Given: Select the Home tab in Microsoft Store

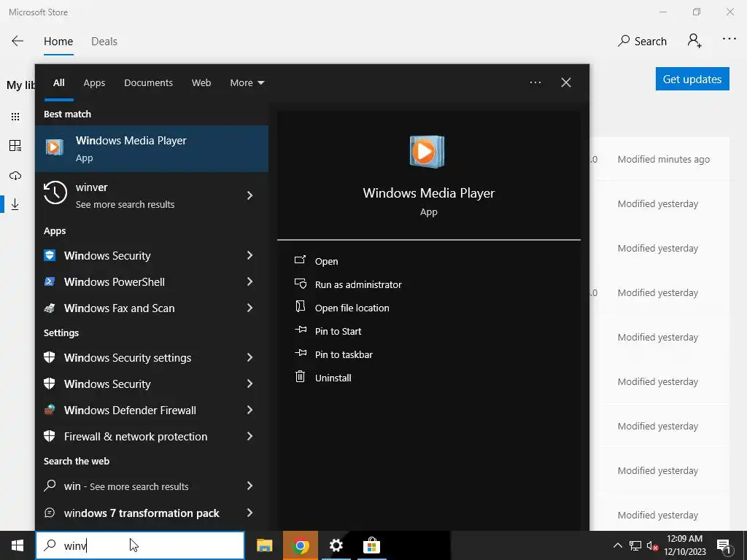Looking at the screenshot, I should 58,42.
